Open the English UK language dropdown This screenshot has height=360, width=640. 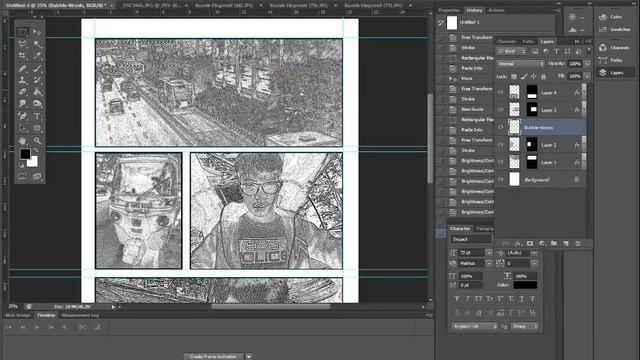[474, 327]
